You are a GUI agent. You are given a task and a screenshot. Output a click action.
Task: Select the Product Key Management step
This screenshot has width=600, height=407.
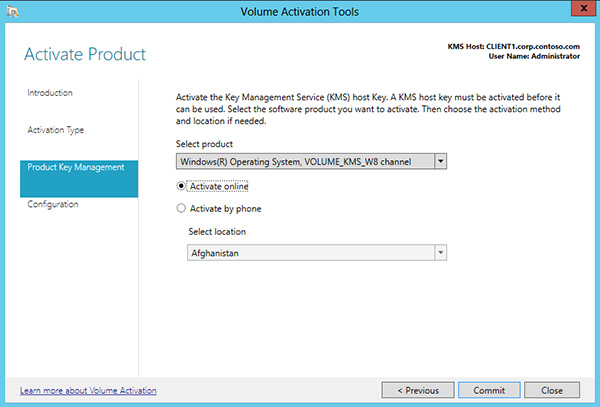(x=76, y=167)
